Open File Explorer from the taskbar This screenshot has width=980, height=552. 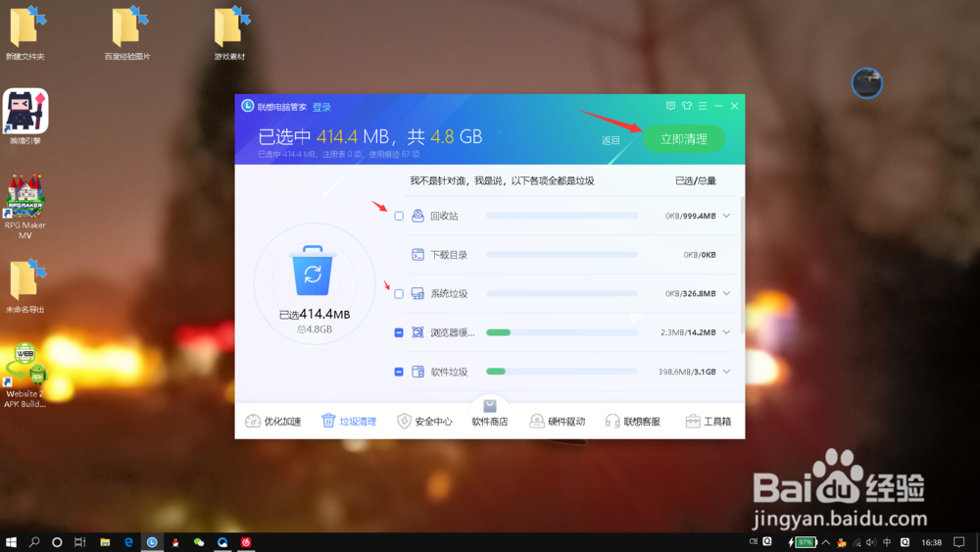[105, 542]
